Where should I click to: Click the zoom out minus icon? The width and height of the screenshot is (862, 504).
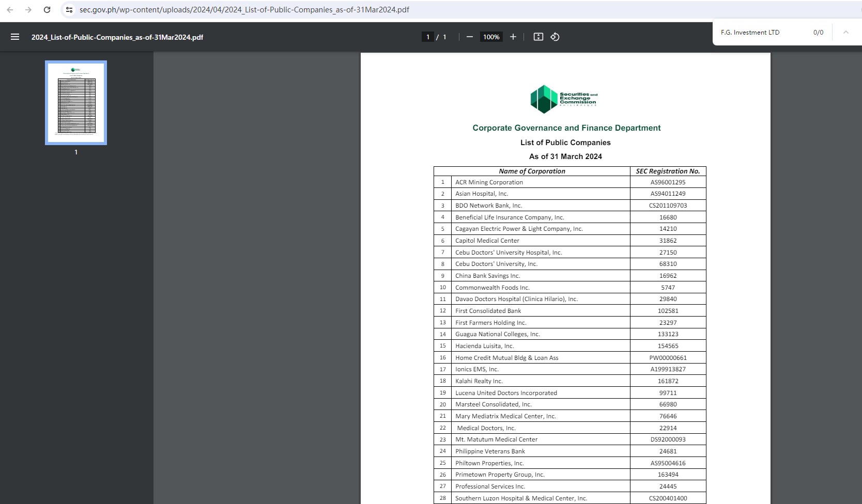pos(469,37)
